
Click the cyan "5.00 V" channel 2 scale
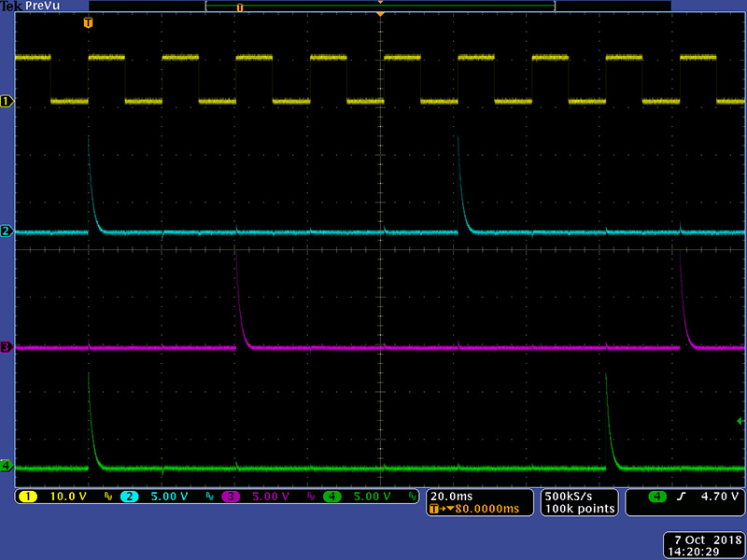point(169,497)
